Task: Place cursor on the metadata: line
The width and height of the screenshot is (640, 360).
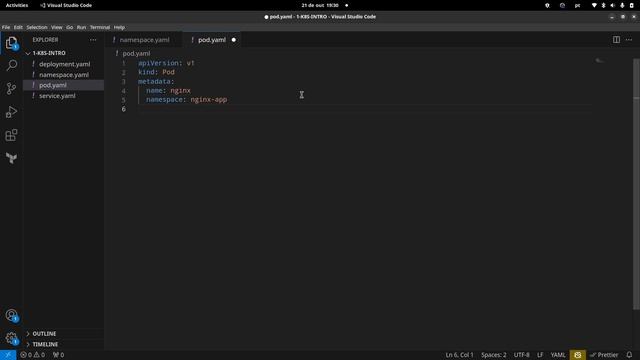Action: point(156,82)
